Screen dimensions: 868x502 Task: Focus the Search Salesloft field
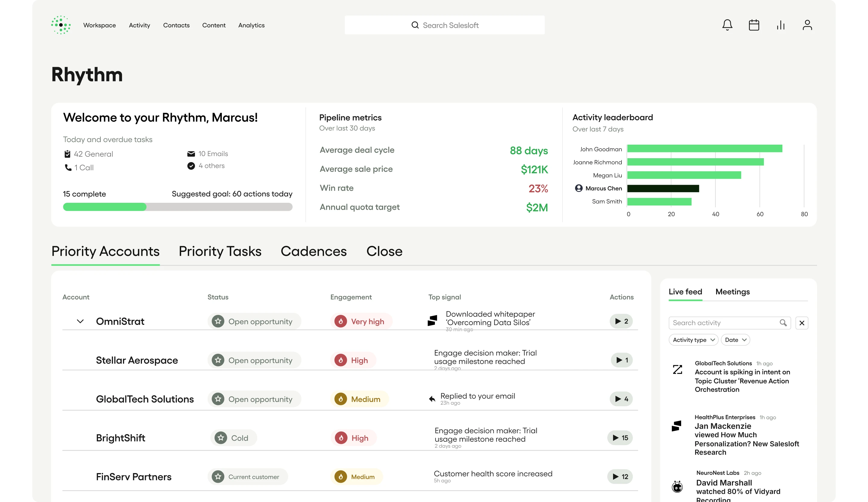click(x=444, y=25)
